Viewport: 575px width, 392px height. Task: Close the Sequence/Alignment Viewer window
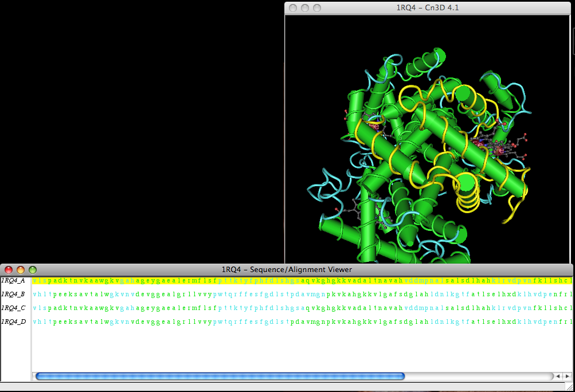point(9,269)
